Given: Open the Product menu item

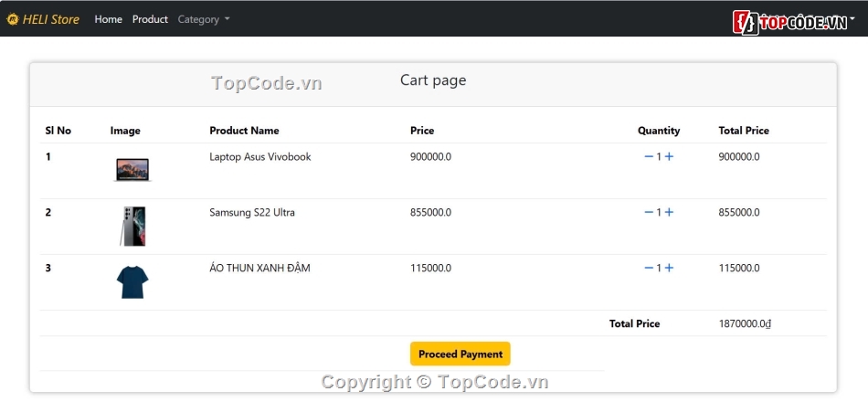Looking at the screenshot, I should pyautogui.click(x=150, y=19).
